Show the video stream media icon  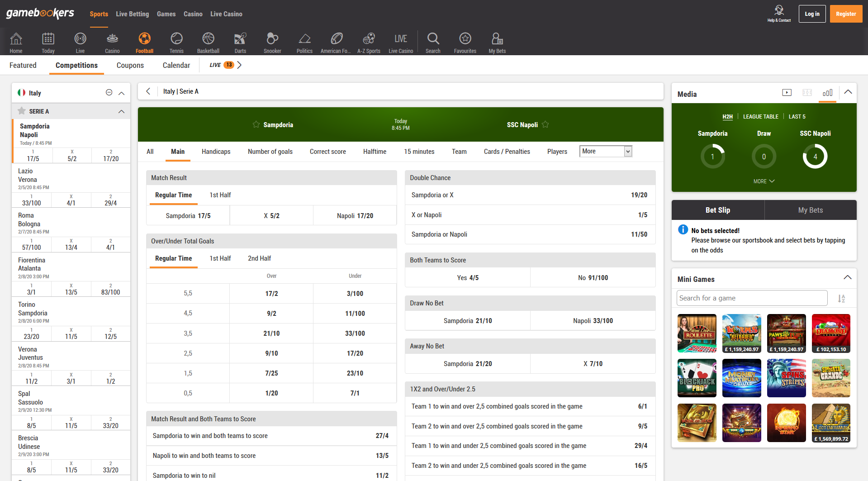[787, 93]
